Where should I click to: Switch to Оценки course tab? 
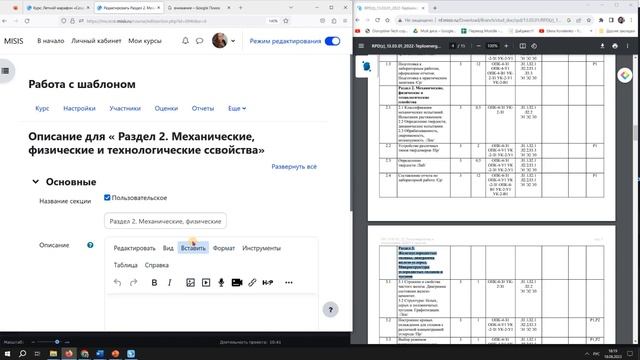click(166, 109)
